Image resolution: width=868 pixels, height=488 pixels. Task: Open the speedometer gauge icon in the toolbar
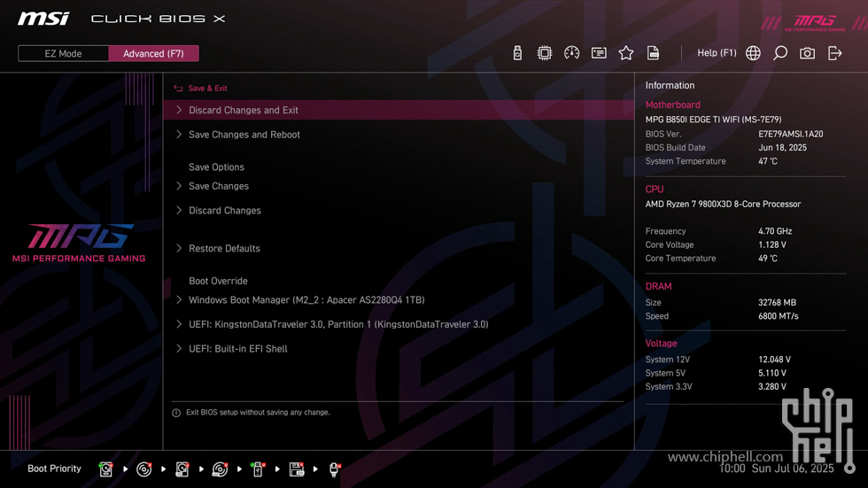click(x=571, y=53)
